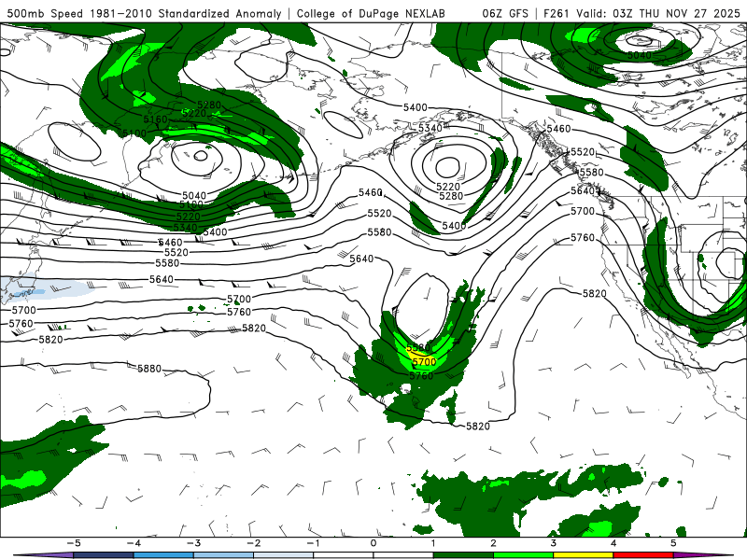The image size is (747, 560).
Task: Select the bright green color bar segment
Action: (523, 555)
